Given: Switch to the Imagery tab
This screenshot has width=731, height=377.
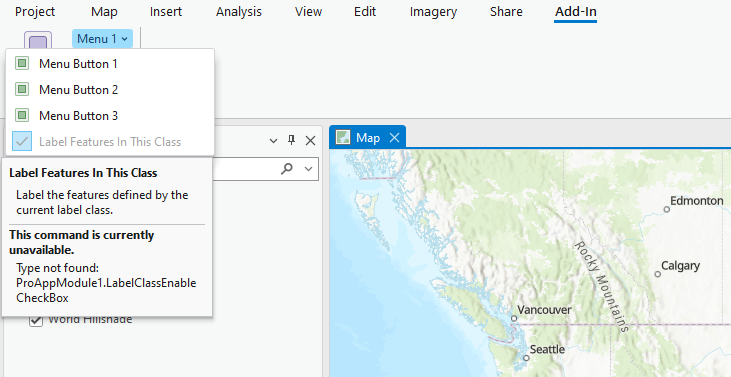Looking at the screenshot, I should 433,12.
